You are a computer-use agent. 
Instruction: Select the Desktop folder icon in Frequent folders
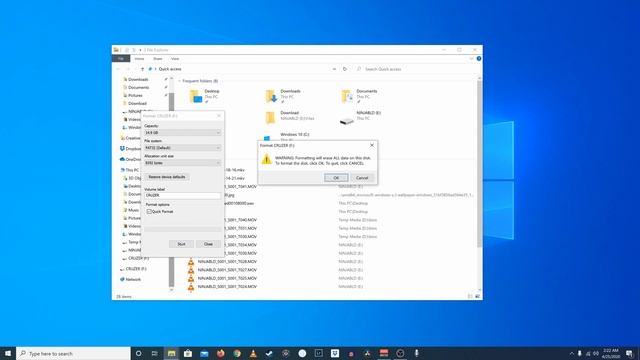coord(196,96)
